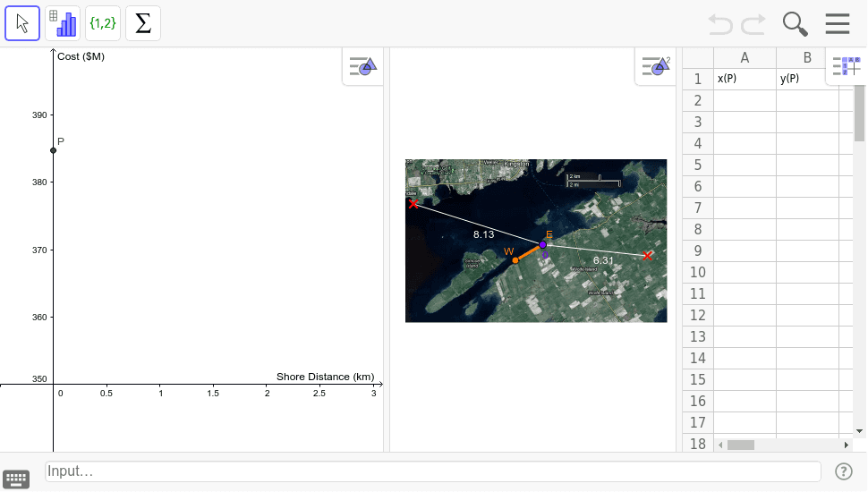Click the spreadsheet scroll-down arrow
The image size is (868, 492).
859,430
